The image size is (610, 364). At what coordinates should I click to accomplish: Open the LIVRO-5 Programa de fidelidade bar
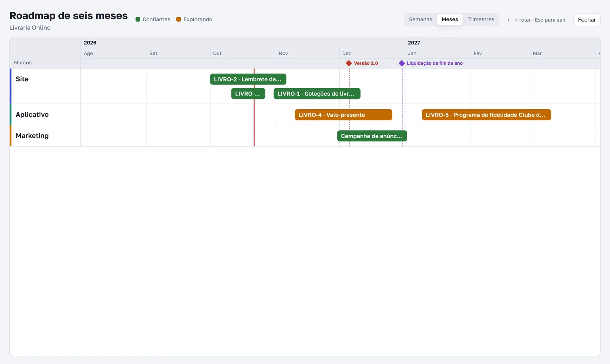pos(486,115)
